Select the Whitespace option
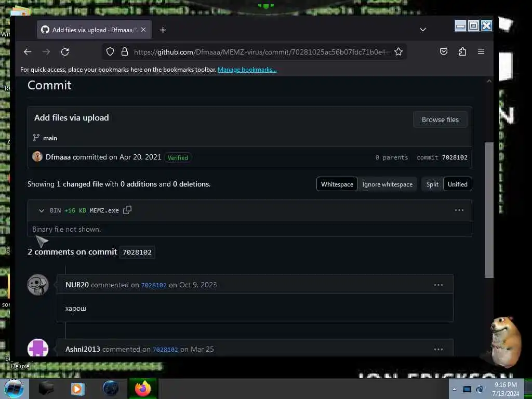532x399 pixels. tap(337, 184)
